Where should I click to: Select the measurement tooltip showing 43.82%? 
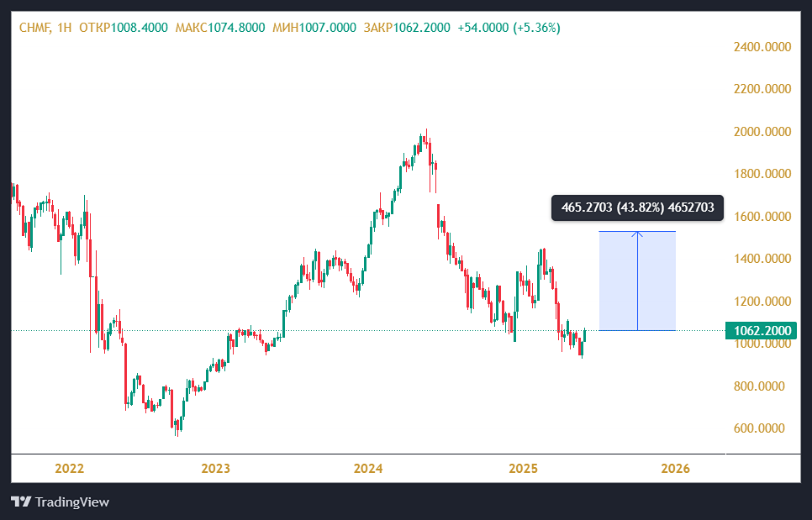(637, 207)
